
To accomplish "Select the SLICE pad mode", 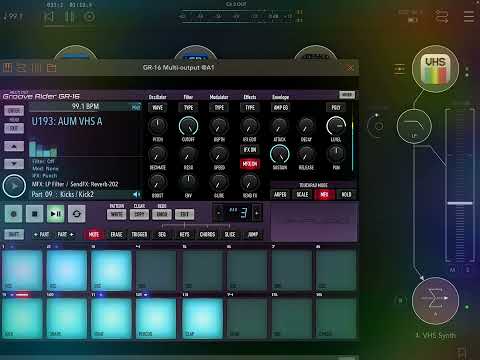I will click(x=230, y=235).
